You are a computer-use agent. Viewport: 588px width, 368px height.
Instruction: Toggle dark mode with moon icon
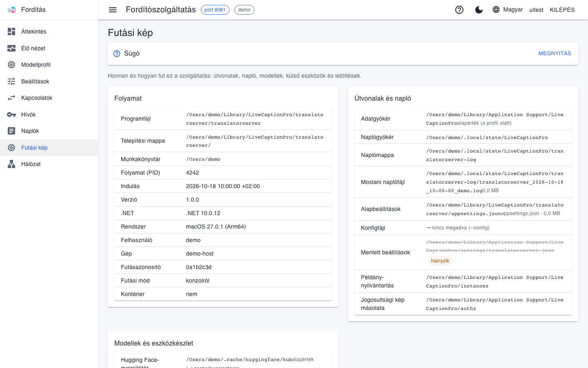tap(479, 10)
